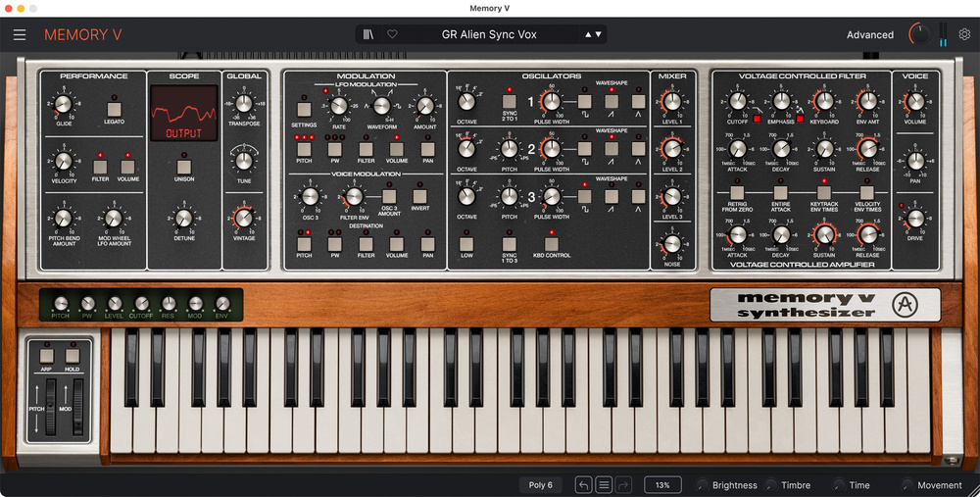Viewport: 980px width, 497px height.
Task: Toggle the HOLD button
Action: tap(73, 357)
